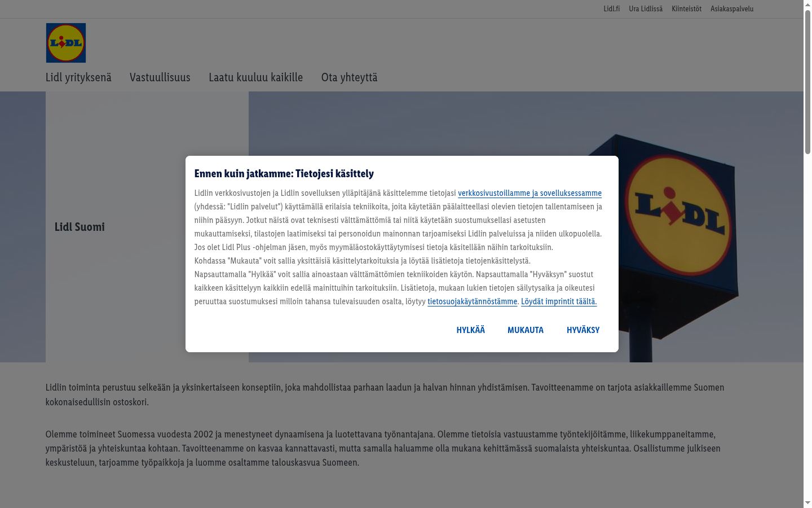Screen dimensions: 812x508
Task: Visit Lidl.fi from the top bar
Action: tap(612, 8)
